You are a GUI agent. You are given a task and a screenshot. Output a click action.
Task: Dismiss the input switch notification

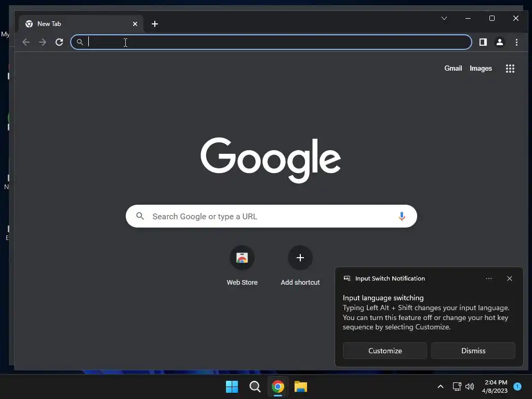pyautogui.click(x=473, y=351)
